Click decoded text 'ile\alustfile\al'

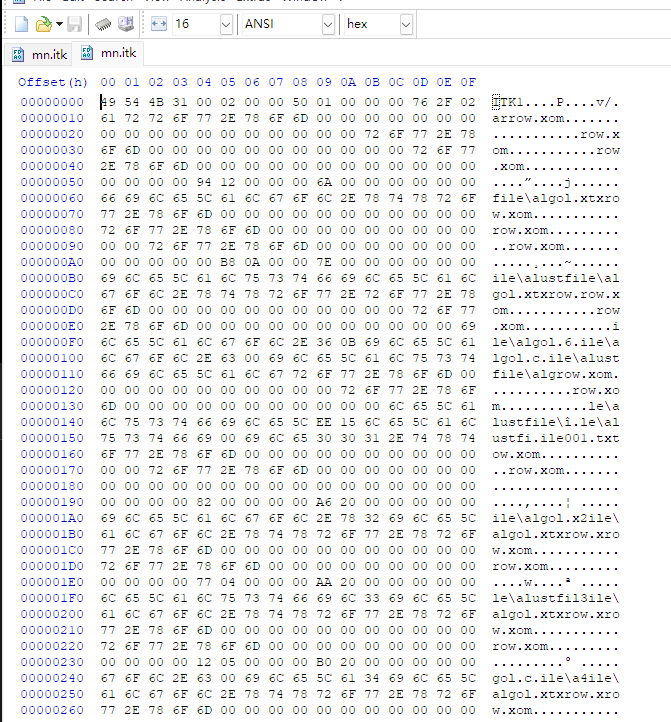click(555, 279)
